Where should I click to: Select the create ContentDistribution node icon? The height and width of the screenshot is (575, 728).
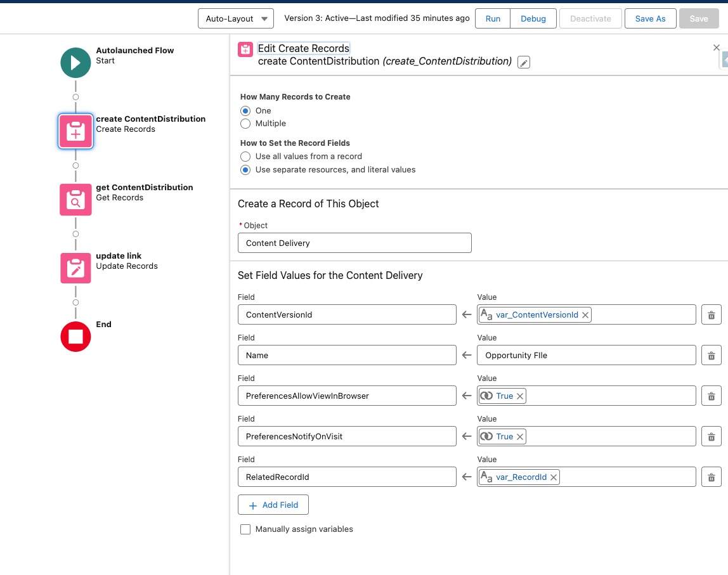(x=75, y=131)
